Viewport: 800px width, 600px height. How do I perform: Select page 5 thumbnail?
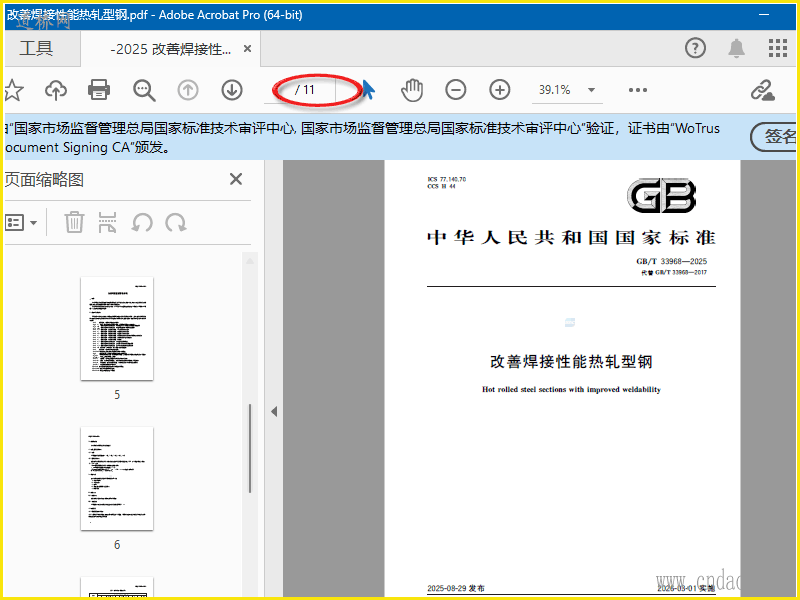click(117, 329)
